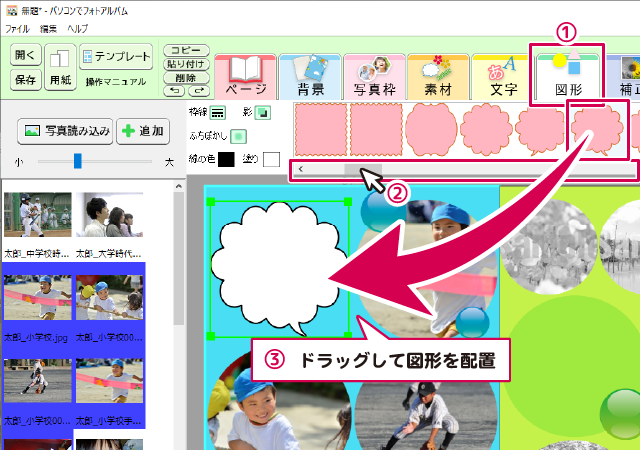Click the 追加 add button
642x450 pixels.
click(143, 131)
